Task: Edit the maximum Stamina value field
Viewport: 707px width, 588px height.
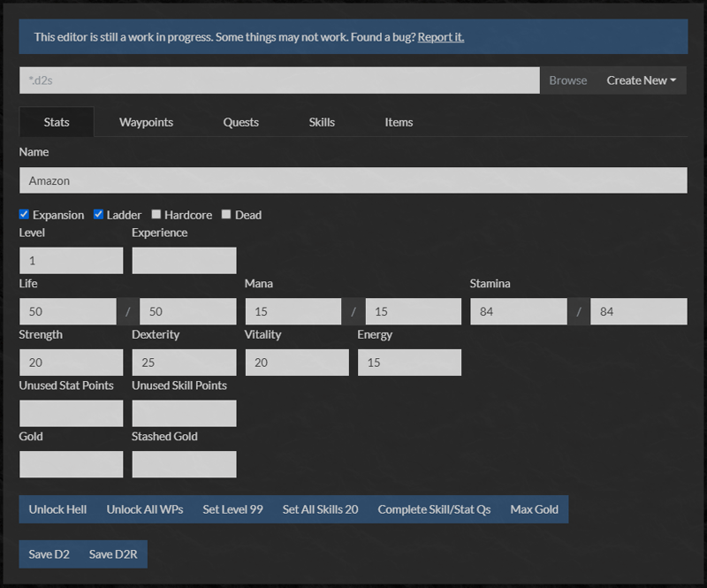Action: pyautogui.click(x=639, y=311)
